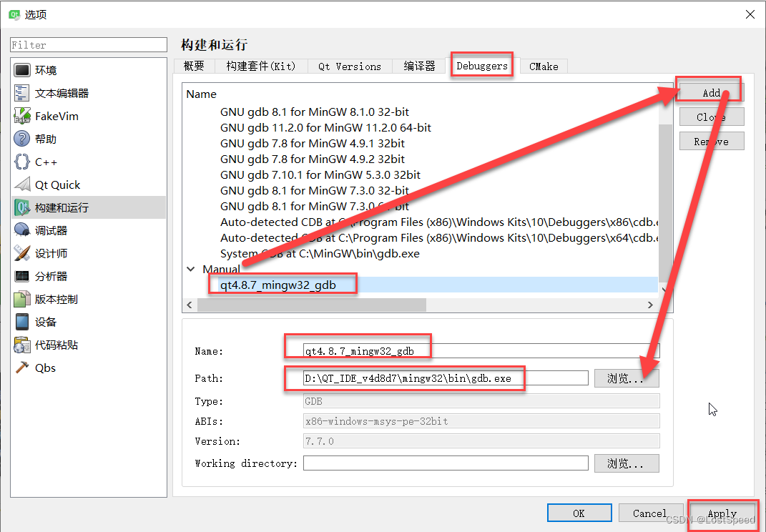Apply the debugger settings changes
The height and width of the screenshot is (532, 766).
(x=723, y=513)
